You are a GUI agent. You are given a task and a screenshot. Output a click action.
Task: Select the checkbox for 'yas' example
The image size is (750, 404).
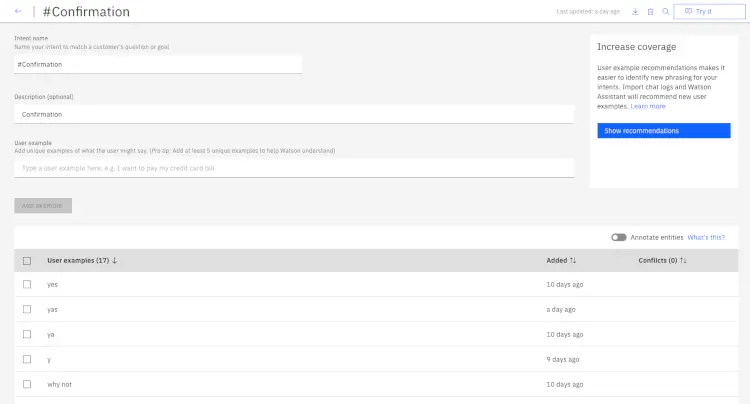click(27, 309)
